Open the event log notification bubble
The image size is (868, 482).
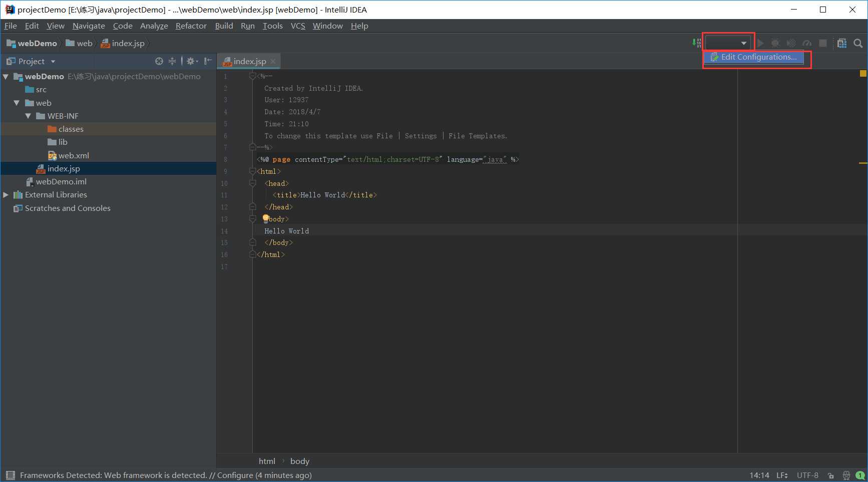860,475
